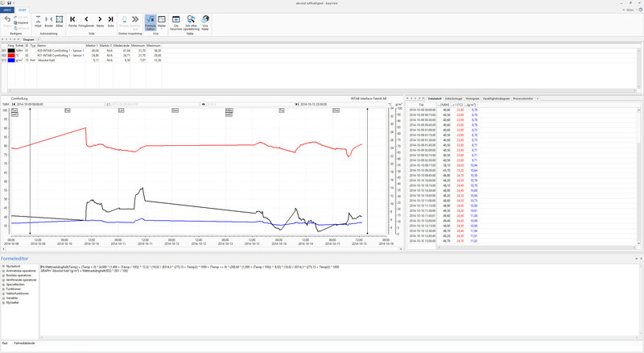Image resolution: width=644 pixels, height=353 pixels.
Task: Switch to the Histogram tab
Action: pos(473,99)
